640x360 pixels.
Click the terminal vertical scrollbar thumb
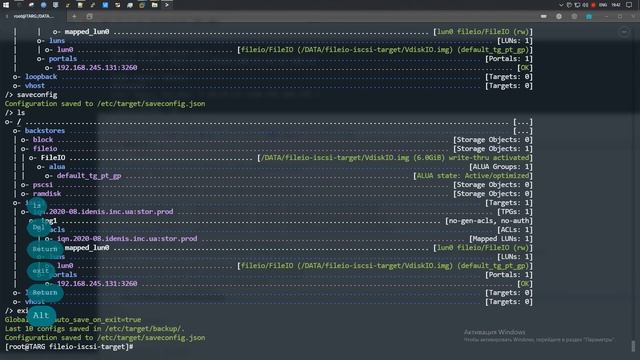[633, 346]
